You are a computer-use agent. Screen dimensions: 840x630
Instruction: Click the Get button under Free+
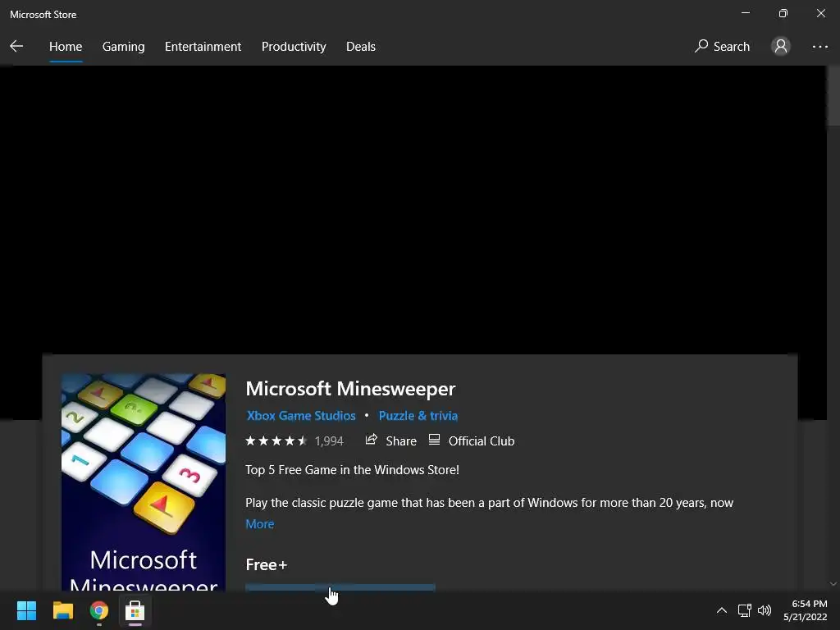(x=340, y=587)
